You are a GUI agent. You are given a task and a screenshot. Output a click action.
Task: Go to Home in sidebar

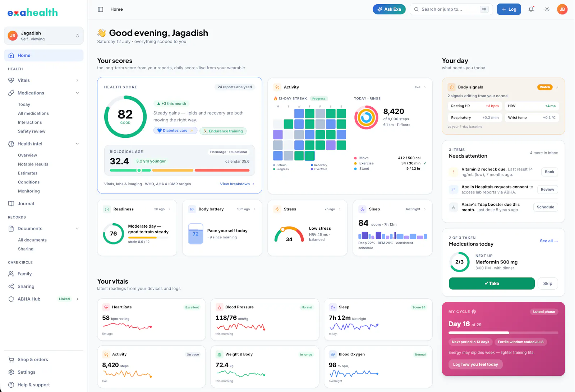44,55
